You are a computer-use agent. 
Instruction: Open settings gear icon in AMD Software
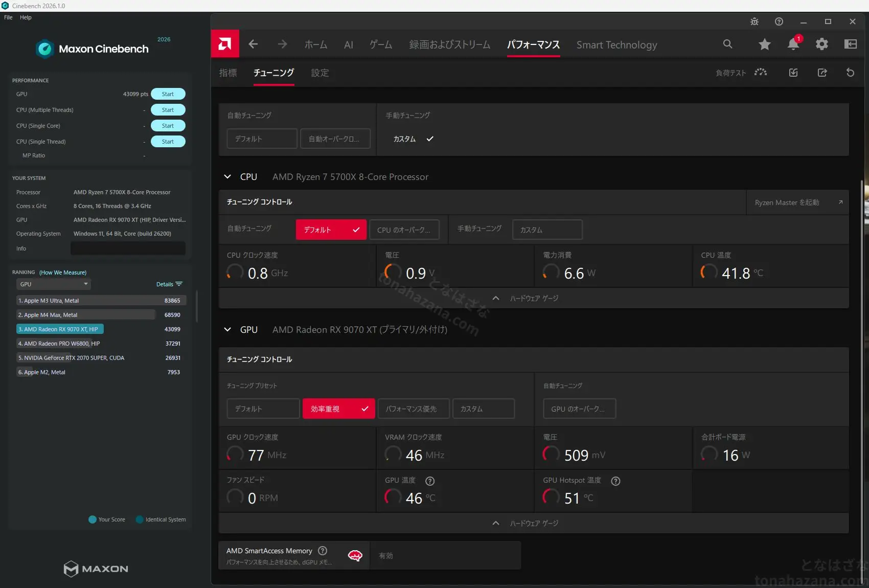click(x=822, y=44)
